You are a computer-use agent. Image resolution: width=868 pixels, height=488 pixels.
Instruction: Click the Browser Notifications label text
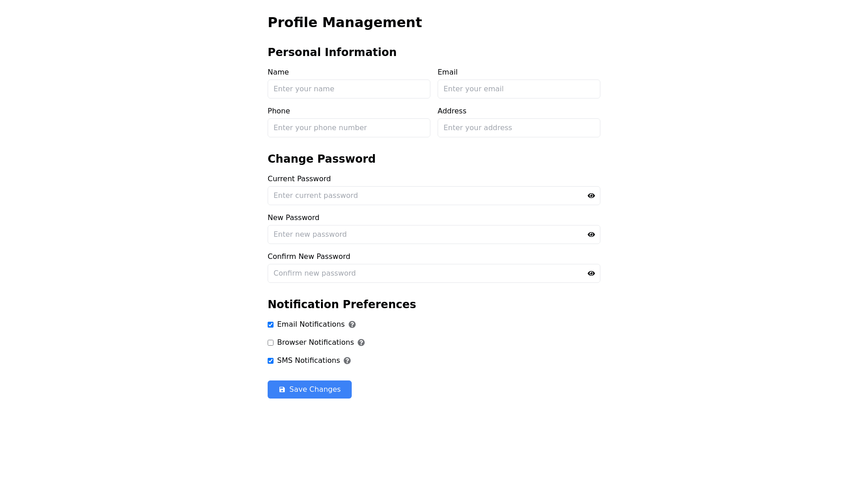pyautogui.click(x=315, y=343)
